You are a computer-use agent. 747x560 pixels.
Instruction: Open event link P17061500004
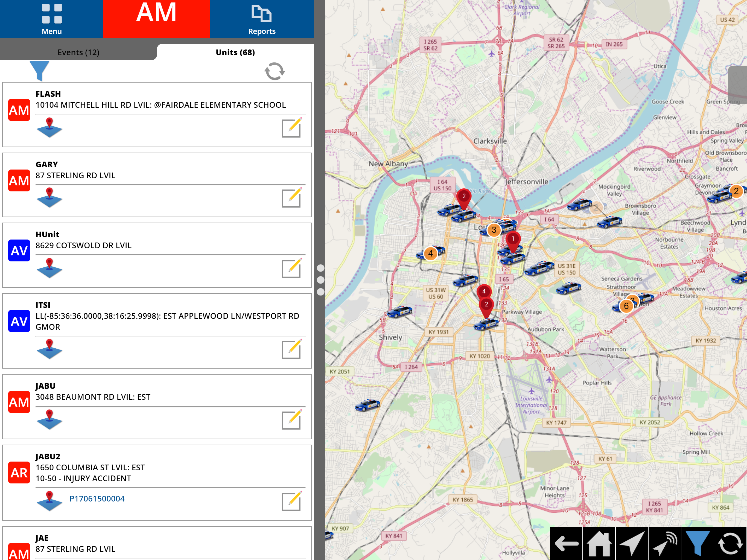[x=97, y=498]
